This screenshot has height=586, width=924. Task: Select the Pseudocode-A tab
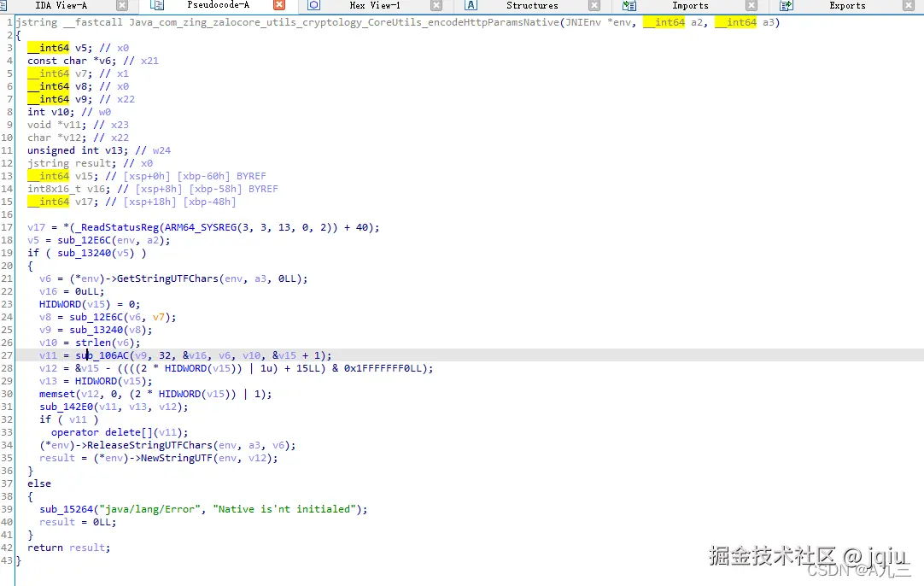tap(218, 5)
